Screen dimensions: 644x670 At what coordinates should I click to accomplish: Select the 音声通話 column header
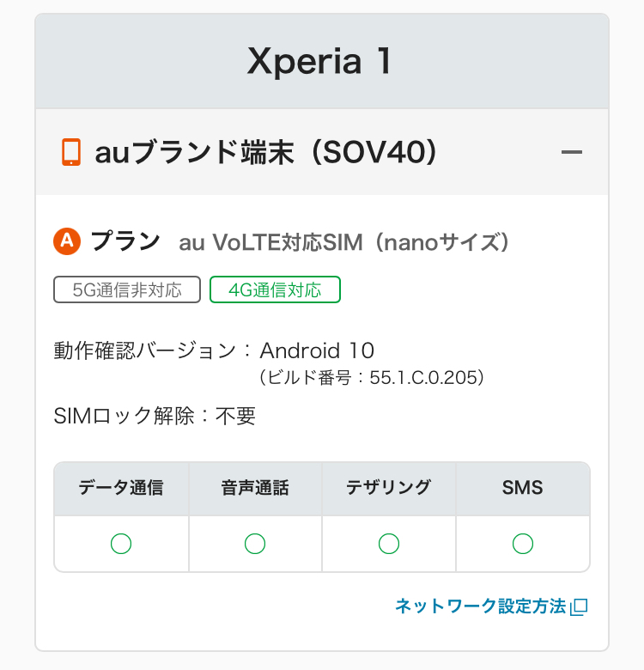click(x=255, y=488)
